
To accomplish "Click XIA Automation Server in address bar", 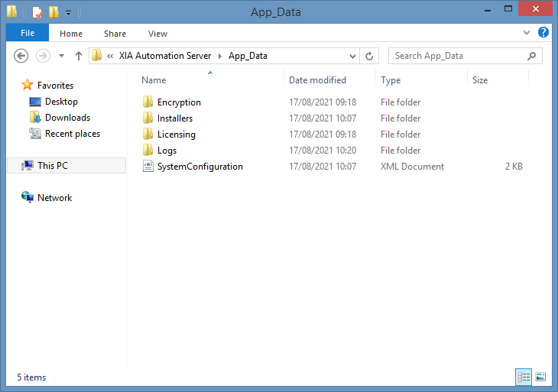I will (165, 56).
